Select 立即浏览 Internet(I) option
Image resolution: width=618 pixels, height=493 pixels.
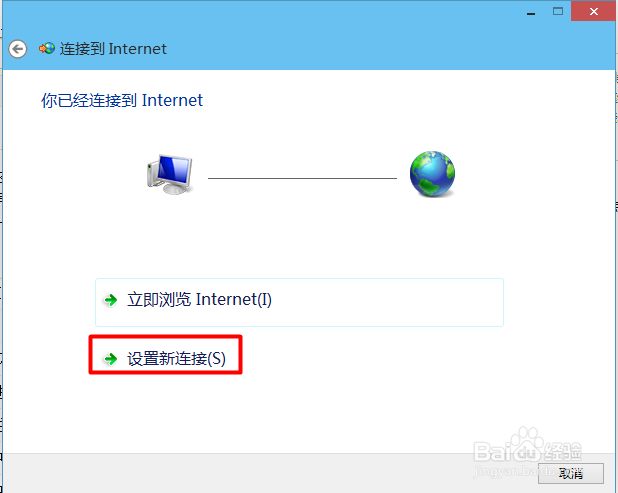(299, 302)
